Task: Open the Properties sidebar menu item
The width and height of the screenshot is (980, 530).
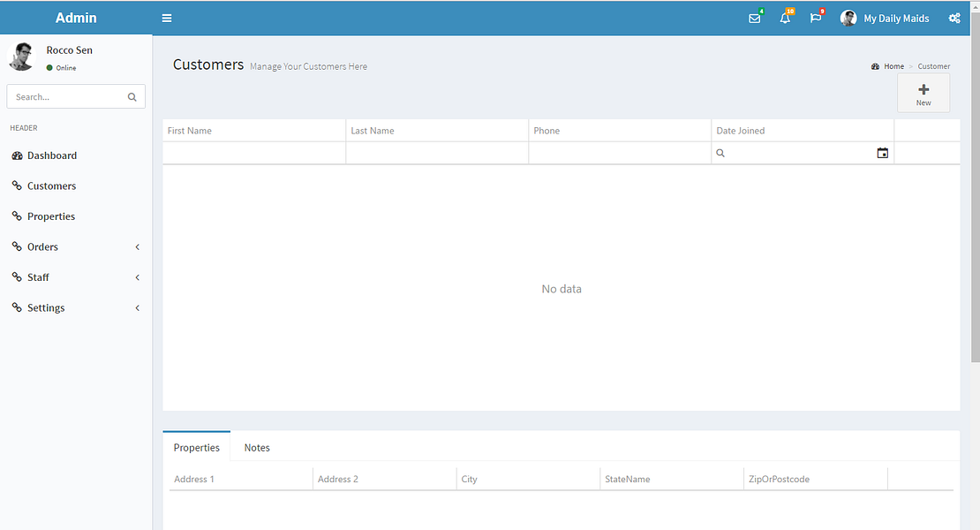Action: (x=76, y=216)
